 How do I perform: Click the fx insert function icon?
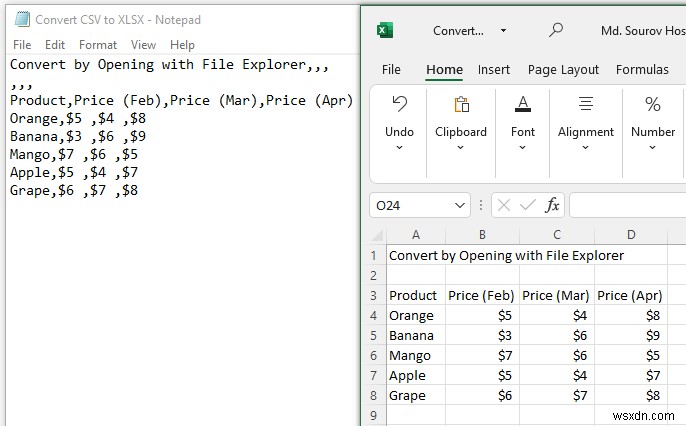[x=552, y=205]
